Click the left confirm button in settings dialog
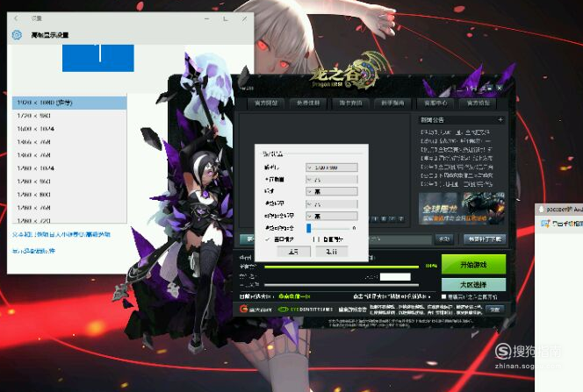The height and width of the screenshot is (392, 583). [294, 252]
